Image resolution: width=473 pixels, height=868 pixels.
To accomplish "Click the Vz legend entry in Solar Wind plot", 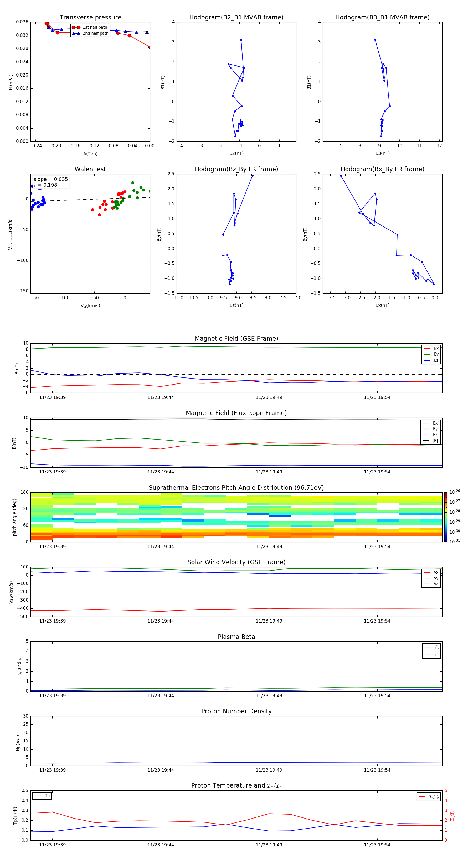I will [431, 584].
